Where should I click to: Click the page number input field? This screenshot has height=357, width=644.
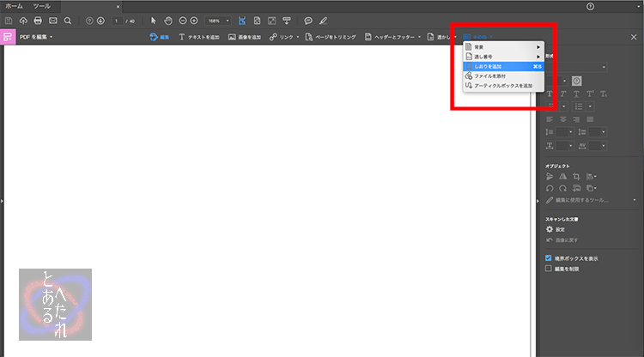pos(117,20)
